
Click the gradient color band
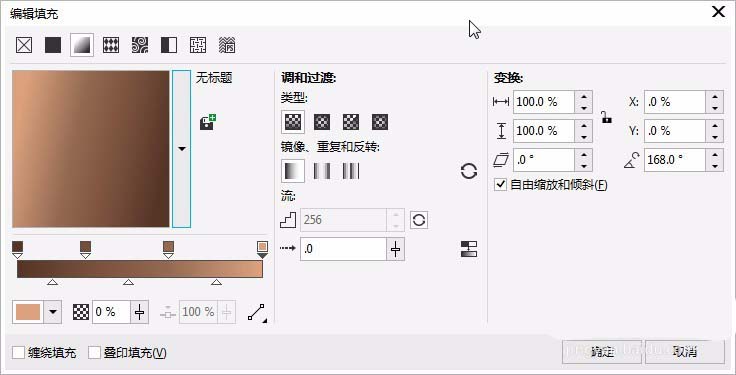[140, 269]
